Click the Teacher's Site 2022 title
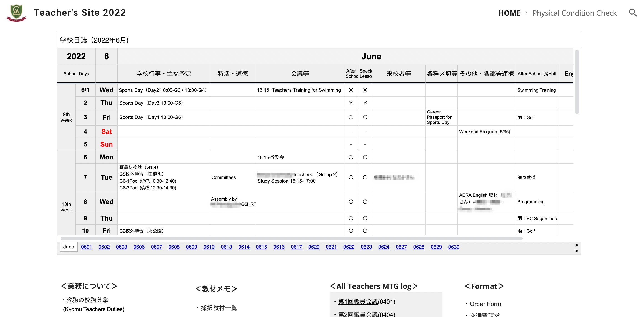Viewport: 644px width, 317px height. (x=80, y=13)
